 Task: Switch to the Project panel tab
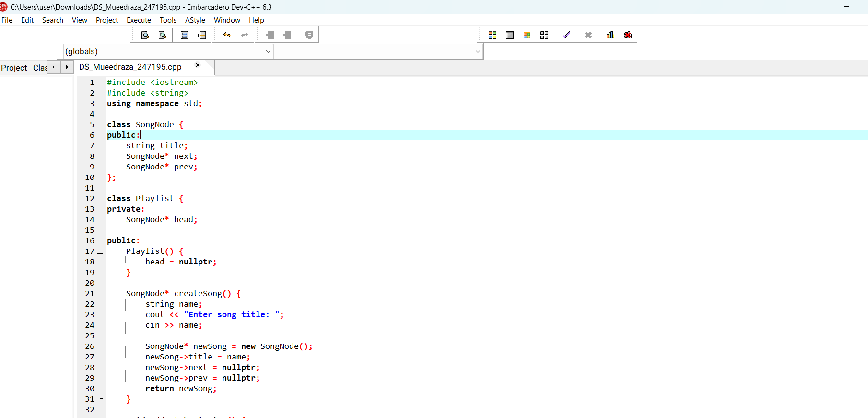tap(14, 68)
